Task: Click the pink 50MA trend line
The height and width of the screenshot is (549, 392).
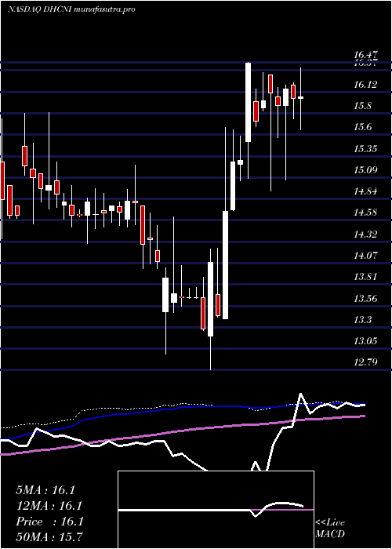Action: click(182, 431)
